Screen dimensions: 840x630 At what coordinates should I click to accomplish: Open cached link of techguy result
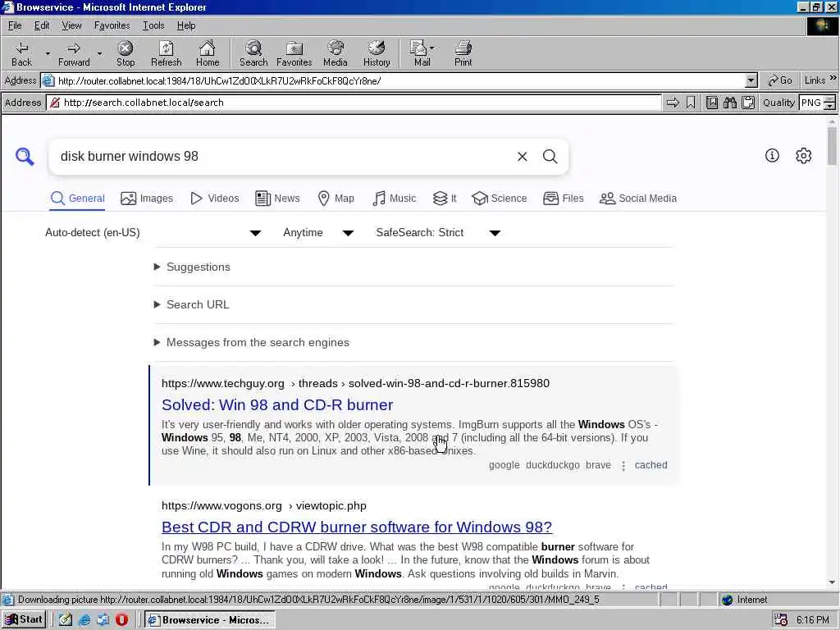pyautogui.click(x=651, y=465)
